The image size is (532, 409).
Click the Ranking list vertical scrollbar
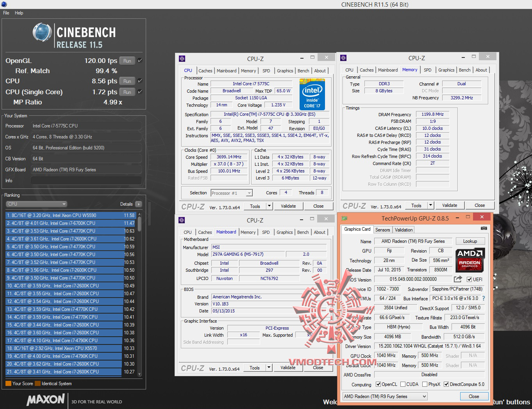pos(139,294)
